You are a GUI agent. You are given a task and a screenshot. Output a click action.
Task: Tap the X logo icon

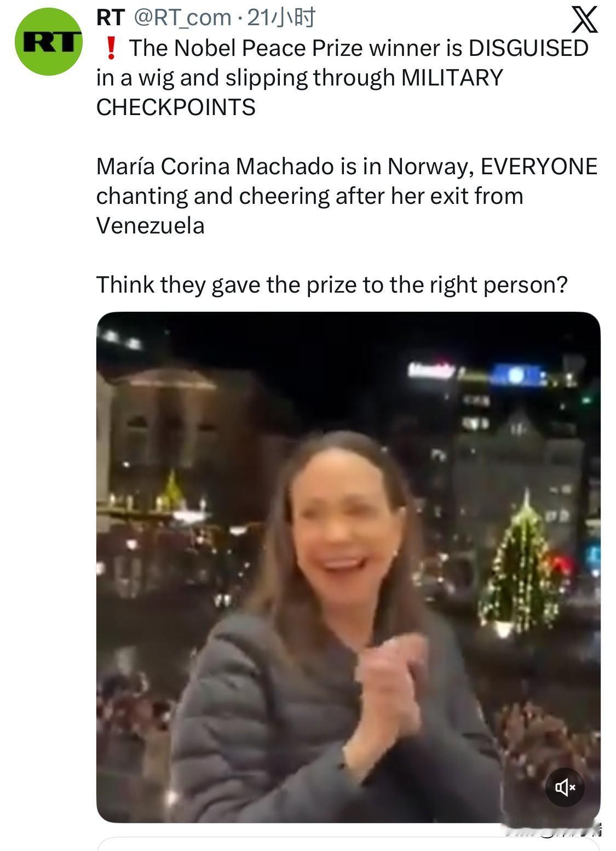click(584, 21)
